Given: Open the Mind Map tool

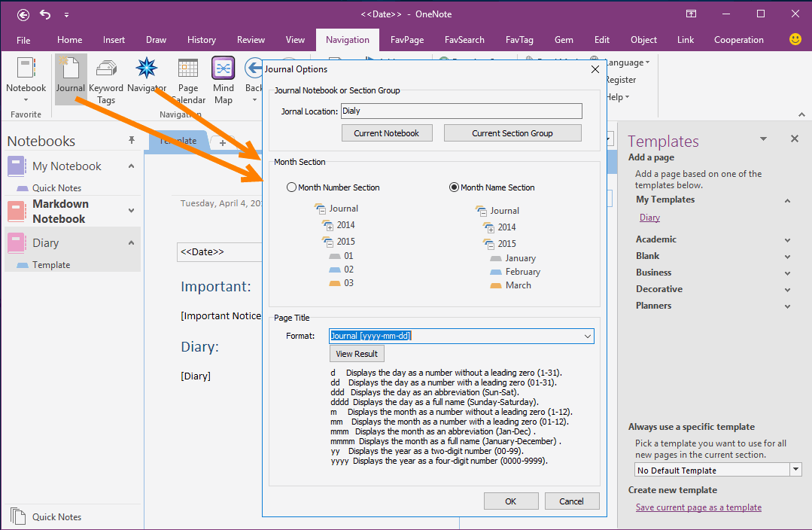Looking at the screenshot, I should point(224,69).
